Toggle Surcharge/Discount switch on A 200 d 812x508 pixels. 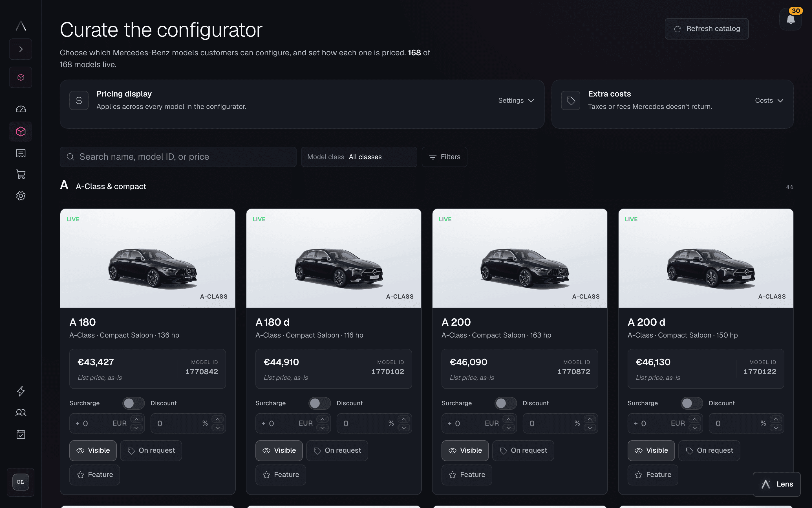692,403
